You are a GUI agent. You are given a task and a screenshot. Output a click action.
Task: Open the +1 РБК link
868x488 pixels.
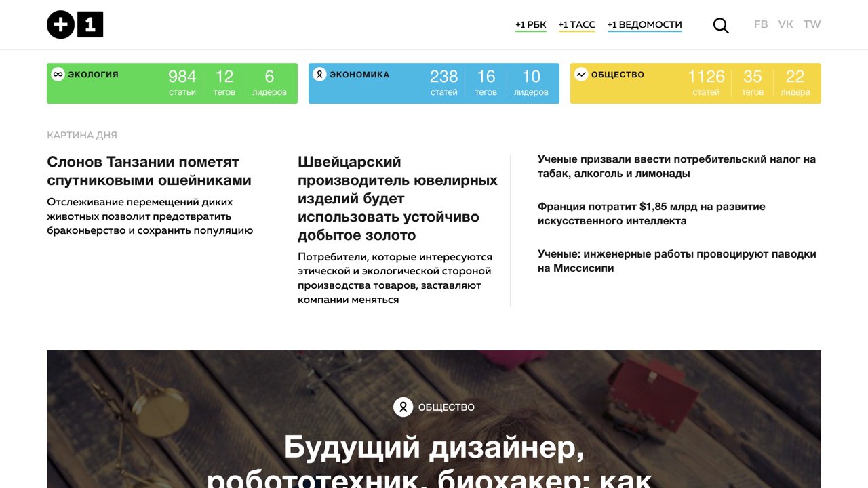click(x=530, y=25)
